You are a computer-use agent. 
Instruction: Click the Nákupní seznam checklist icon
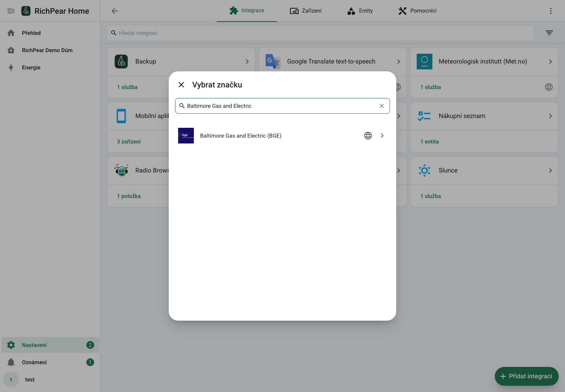pyautogui.click(x=425, y=116)
